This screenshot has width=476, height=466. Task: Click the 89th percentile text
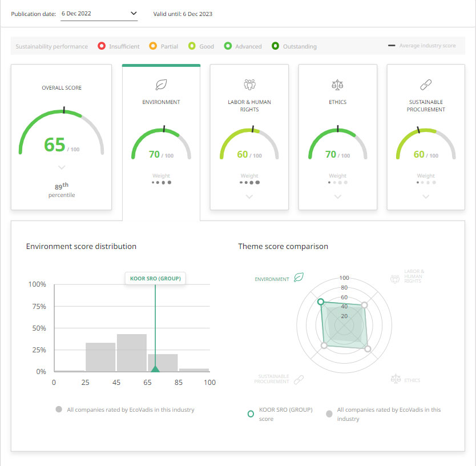[x=62, y=190]
